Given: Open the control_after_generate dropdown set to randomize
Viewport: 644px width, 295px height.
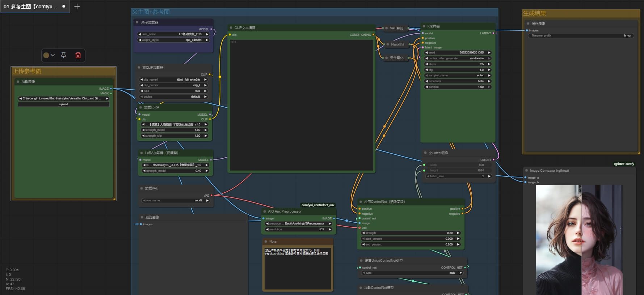Looking at the screenshot, I should click(458, 58).
